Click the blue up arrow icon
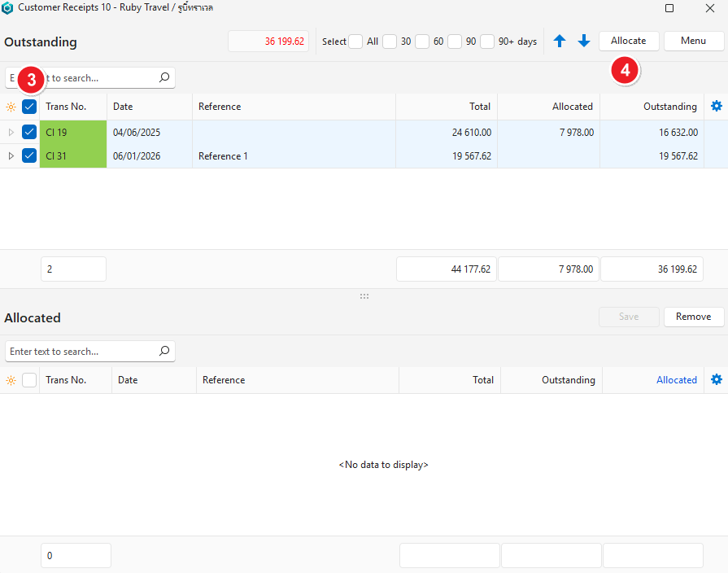Screen dimensions: 728x573 560,42
